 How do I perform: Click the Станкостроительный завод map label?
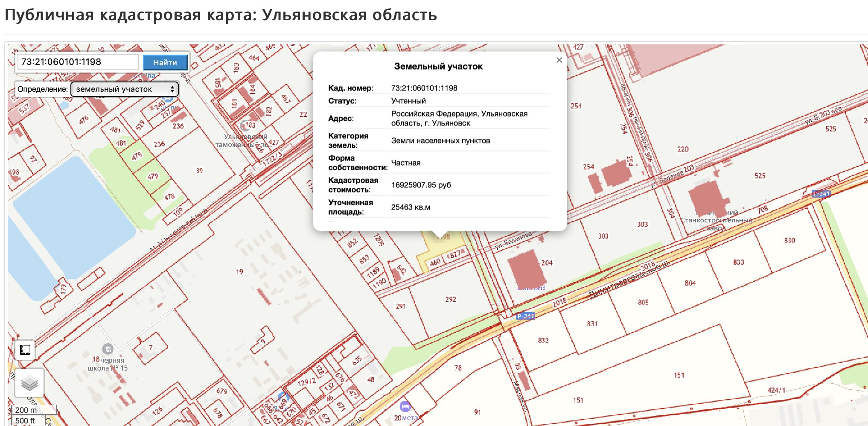[716, 220]
